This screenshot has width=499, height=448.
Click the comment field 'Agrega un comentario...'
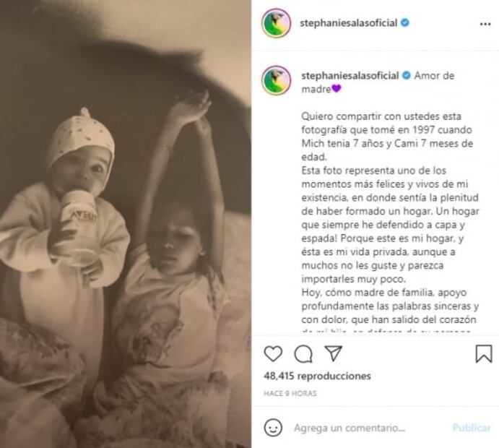coord(350,428)
